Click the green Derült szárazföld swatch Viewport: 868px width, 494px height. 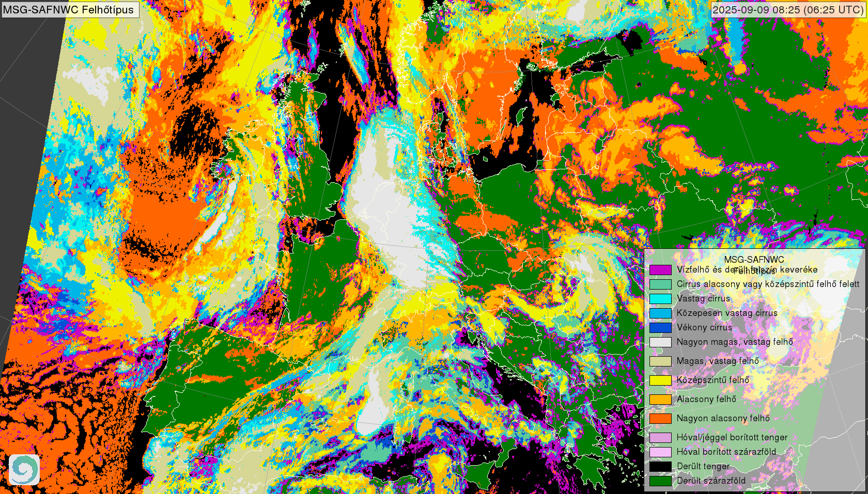660,481
